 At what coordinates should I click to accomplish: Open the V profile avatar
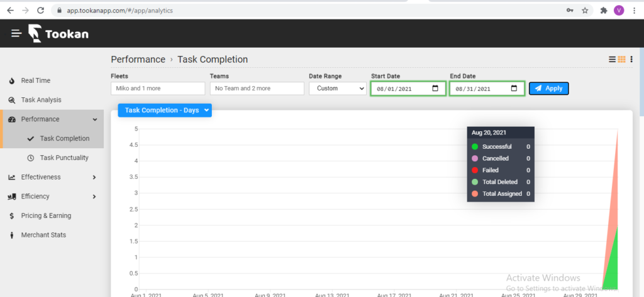coord(619,11)
